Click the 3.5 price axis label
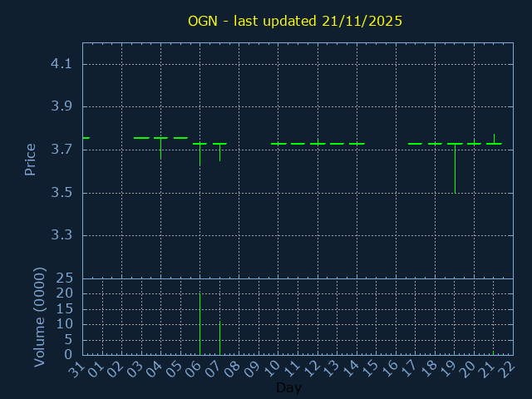 coord(62,193)
